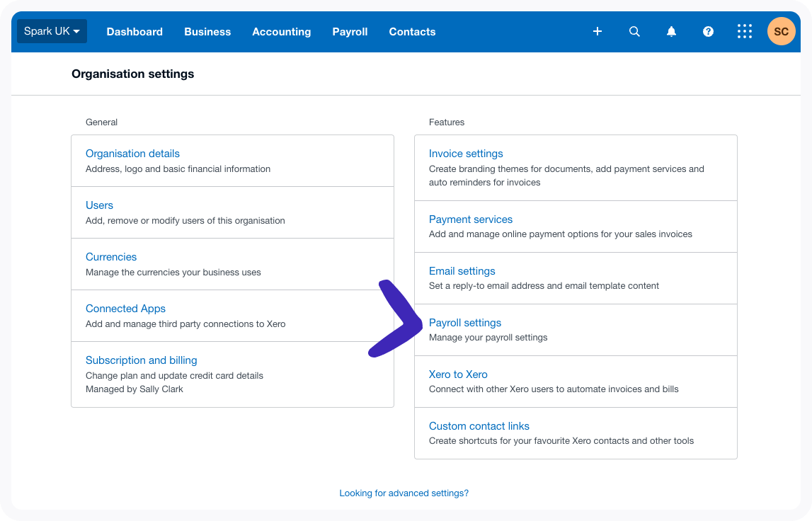Open the Payment services link
This screenshot has width=812, height=521.
(471, 219)
